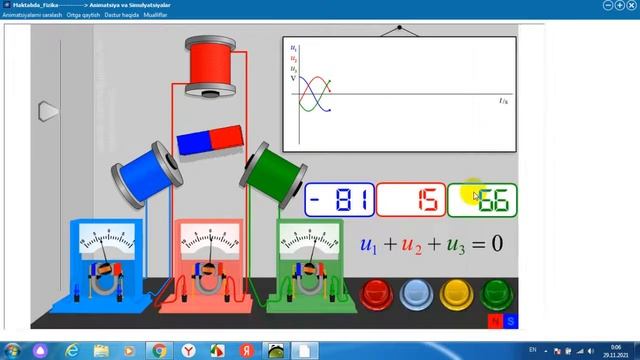Open Windows Media Player in taskbar
The width and height of the screenshot is (640, 360).
(129, 351)
